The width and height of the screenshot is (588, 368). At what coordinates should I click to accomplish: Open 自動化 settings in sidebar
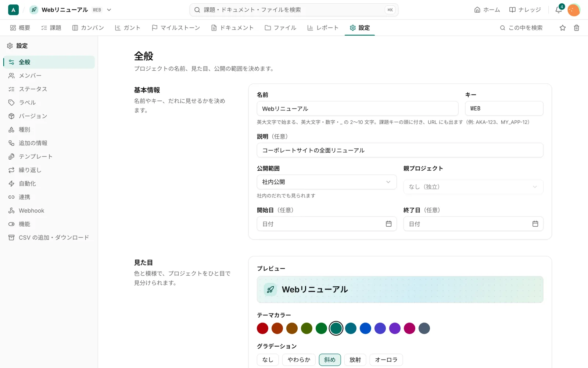click(x=49, y=183)
